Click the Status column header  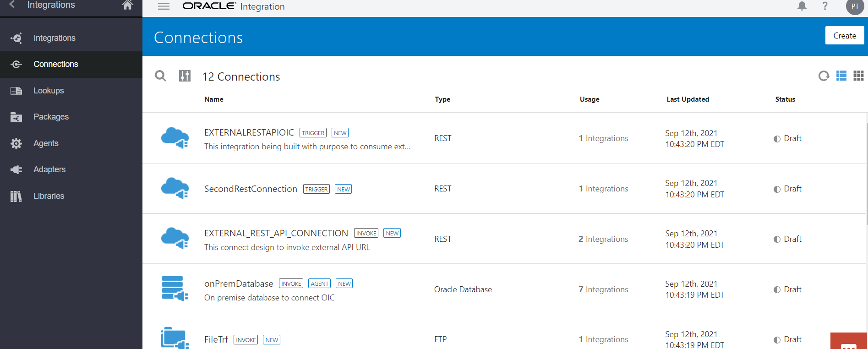click(x=785, y=99)
